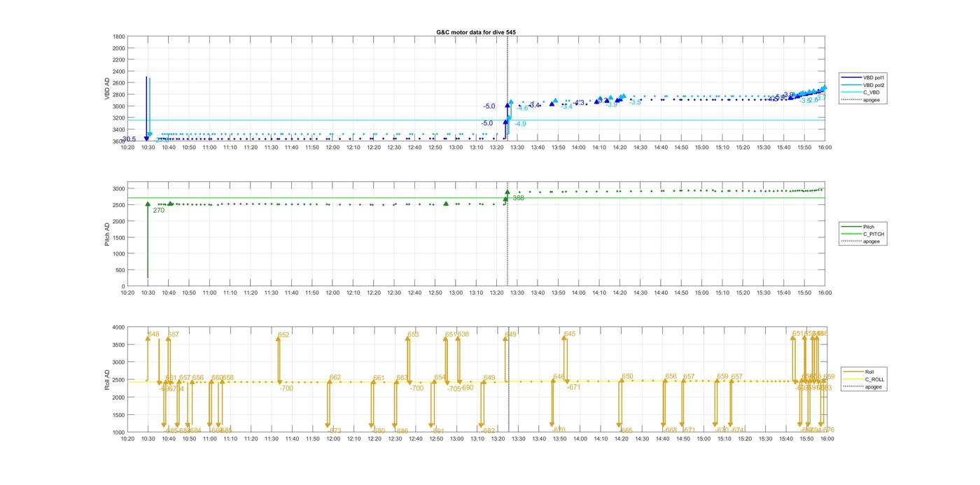
Task: Click the "12:00" time tick under the Pitch plot
Action: click(x=332, y=293)
